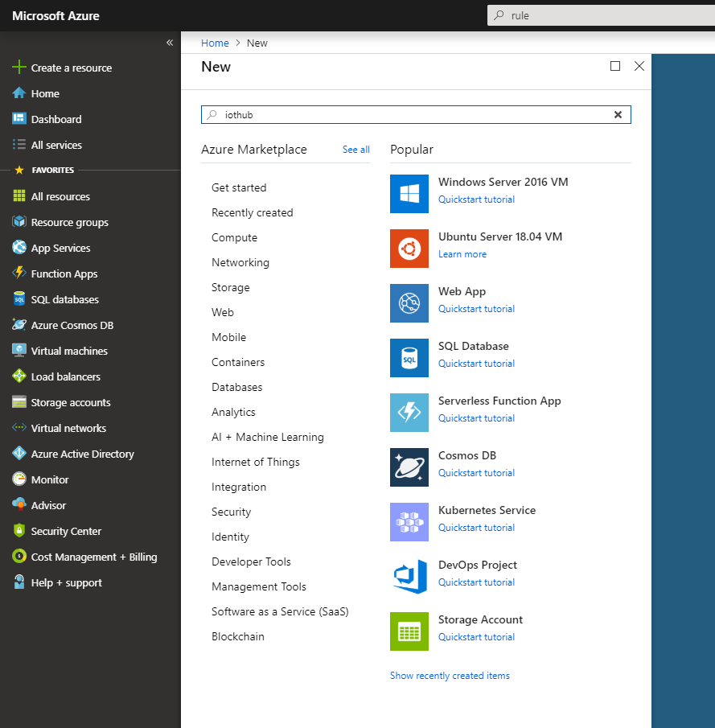Viewport: 715px width, 728px height.
Task: Open the Security Center shield icon
Action: click(19, 531)
